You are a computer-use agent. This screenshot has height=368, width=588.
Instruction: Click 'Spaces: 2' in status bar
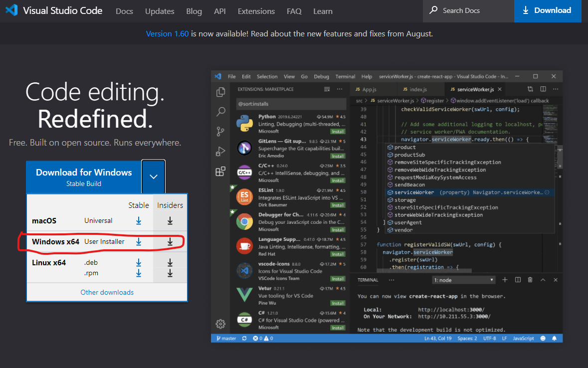(467, 339)
